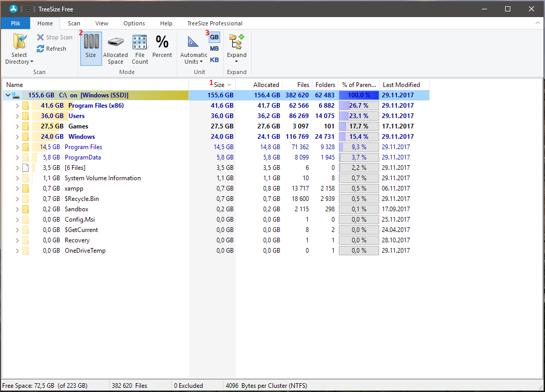Image resolution: width=545 pixels, height=392 pixels.
Task: Set display unit to KB
Action: point(214,60)
